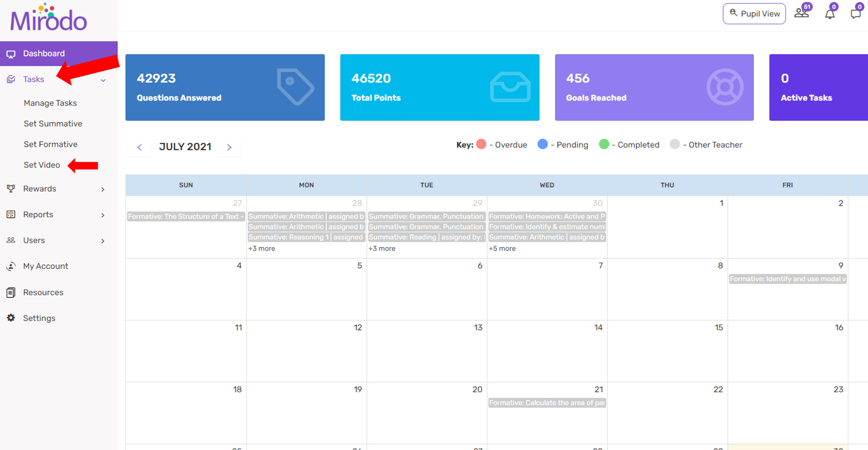Screen dimensions: 868x450
Task: Open the chat messages icon
Action: pyautogui.click(x=856, y=14)
